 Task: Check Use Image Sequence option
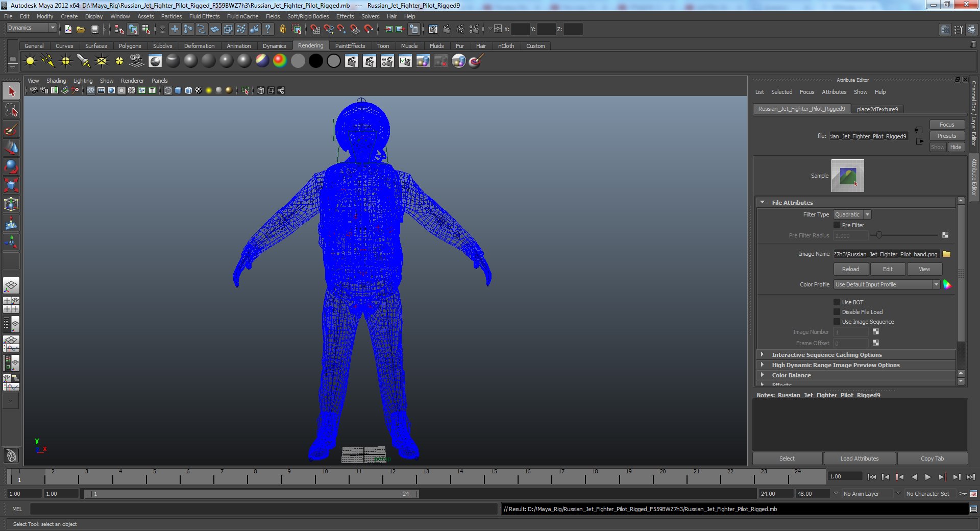point(837,322)
